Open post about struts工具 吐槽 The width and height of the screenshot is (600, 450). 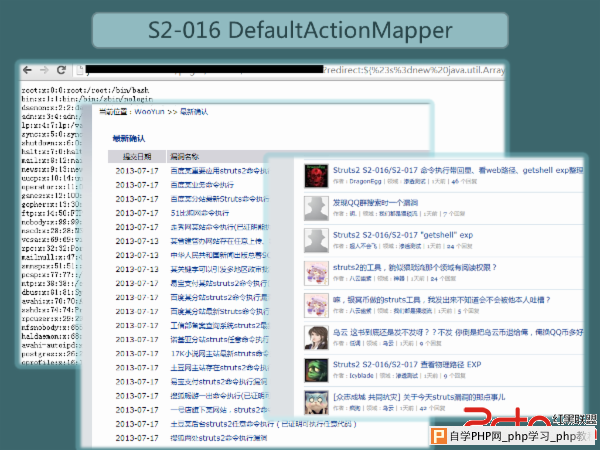pyautogui.click(x=441, y=300)
